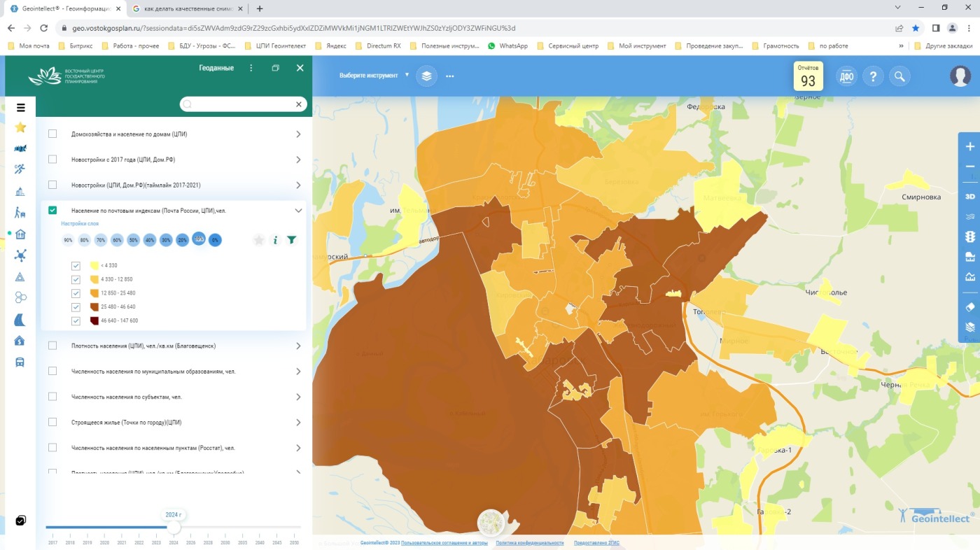This screenshot has width=980, height=550.
Task: Select the running person category icon
Action: coord(20,169)
